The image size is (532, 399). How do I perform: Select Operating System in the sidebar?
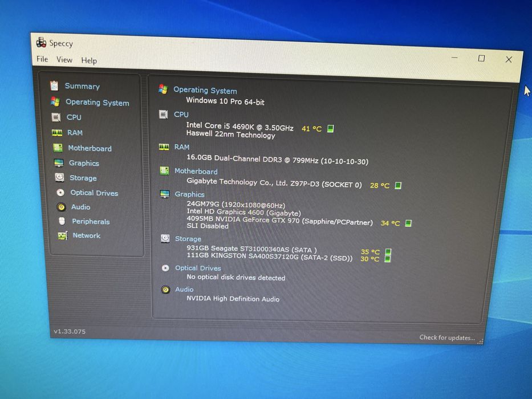(x=98, y=103)
